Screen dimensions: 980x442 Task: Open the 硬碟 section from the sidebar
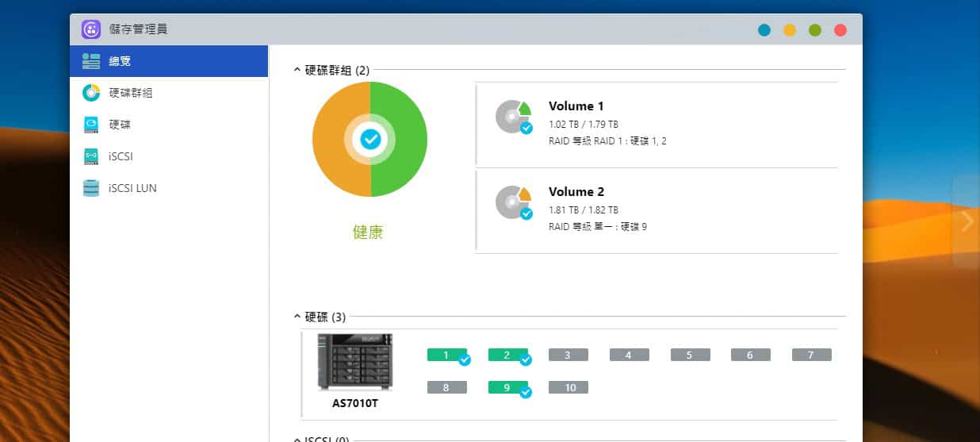point(119,125)
